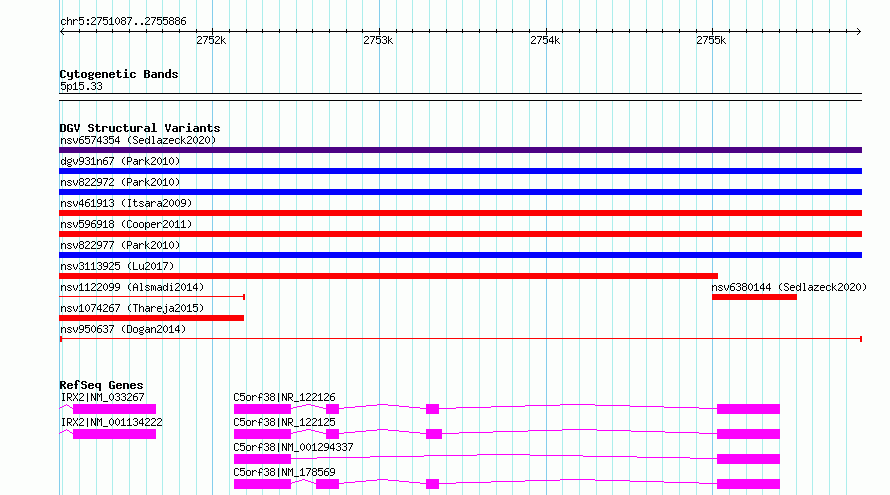The height and width of the screenshot is (495, 890).
Task: Select the red nsv3113925 variant bar
Action: point(388,276)
